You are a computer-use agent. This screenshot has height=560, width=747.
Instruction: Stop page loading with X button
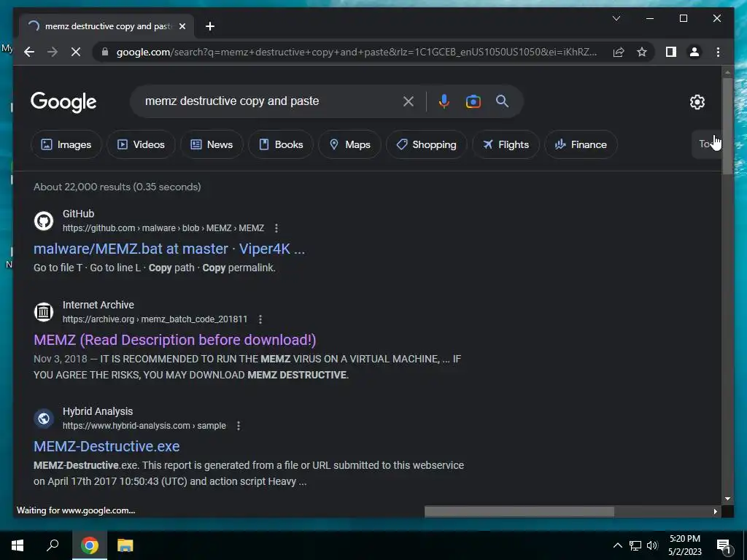click(x=76, y=52)
